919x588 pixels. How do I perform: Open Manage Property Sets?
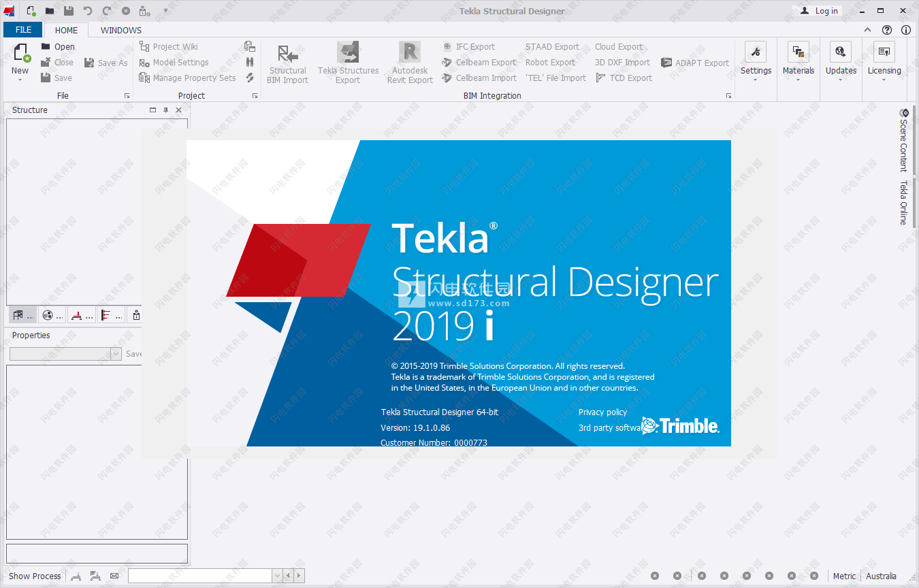(x=187, y=78)
